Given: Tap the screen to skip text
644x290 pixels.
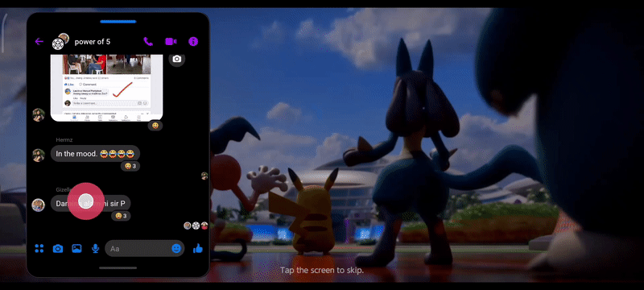Looking at the screenshot, I should tap(321, 271).
